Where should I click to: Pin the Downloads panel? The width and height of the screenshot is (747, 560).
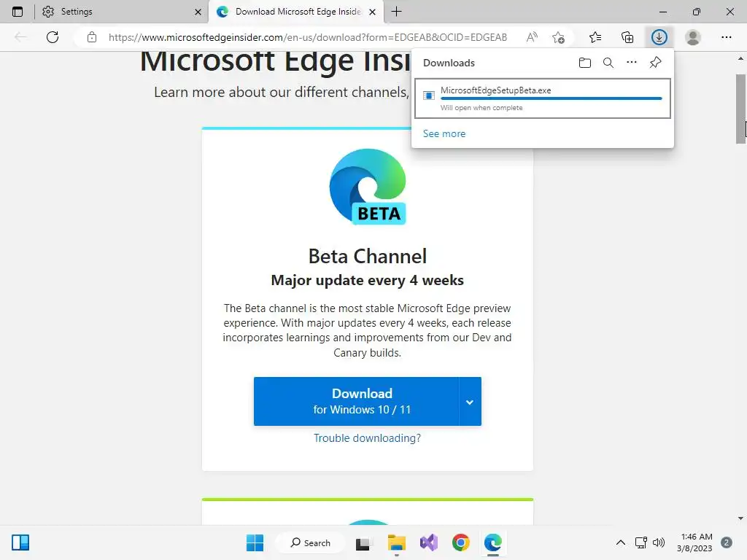click(x=656, y=63)
